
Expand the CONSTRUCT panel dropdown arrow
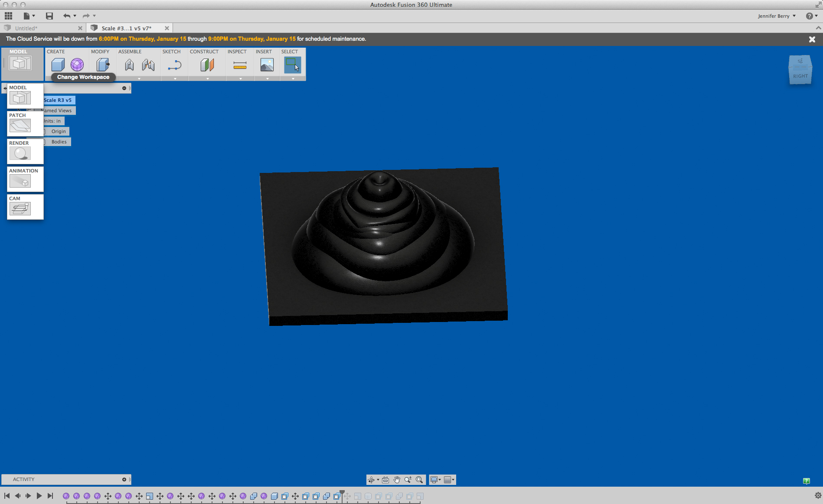(x=208, y=79)
